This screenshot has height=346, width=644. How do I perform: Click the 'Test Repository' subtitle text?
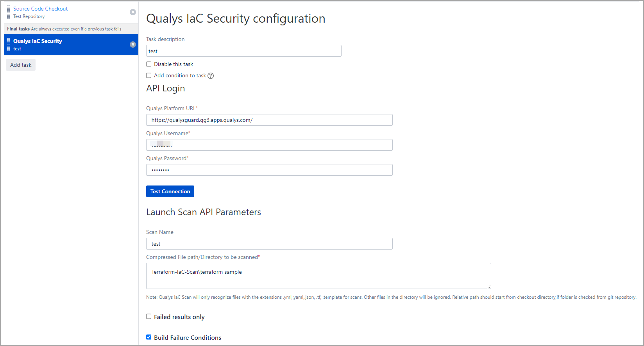click(29, 16)
